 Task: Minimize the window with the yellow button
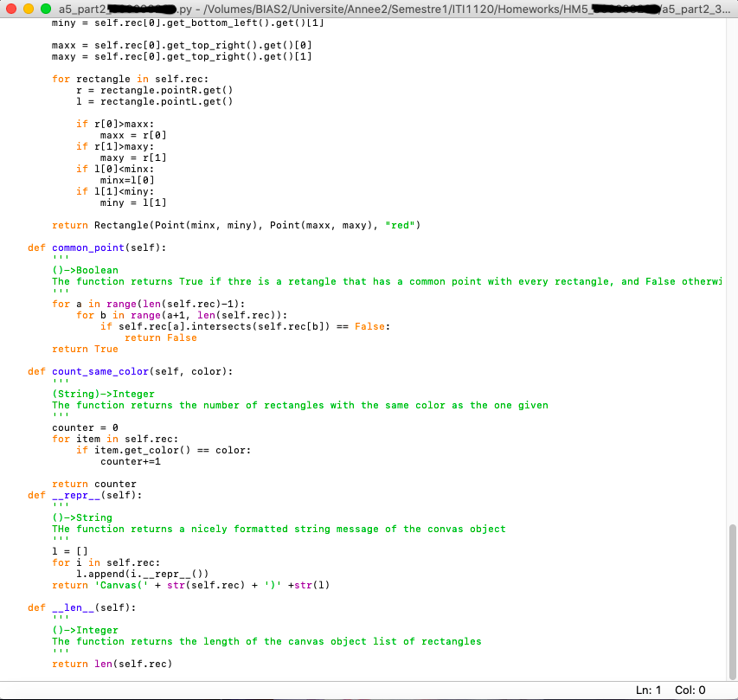coord(29,9)
